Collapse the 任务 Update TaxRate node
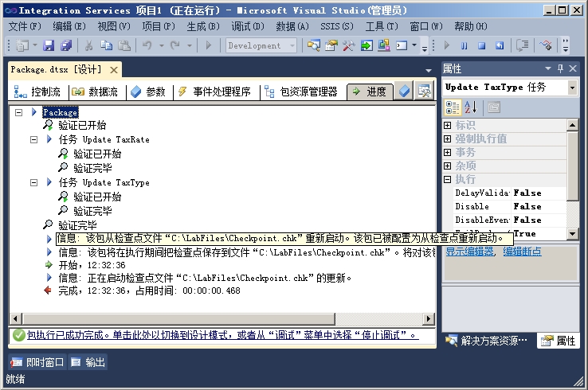This screenshot has width=588, height=390. click(33, 140)
